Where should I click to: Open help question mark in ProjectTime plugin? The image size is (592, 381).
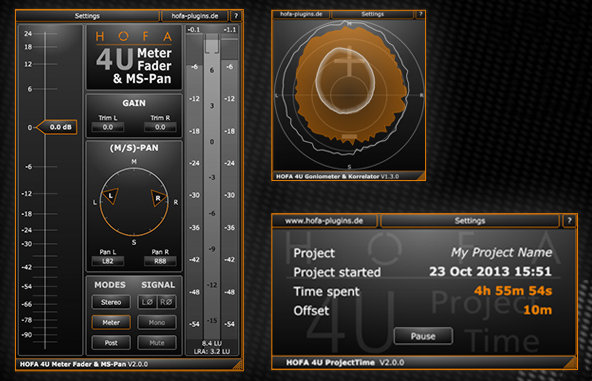[569, 221]
